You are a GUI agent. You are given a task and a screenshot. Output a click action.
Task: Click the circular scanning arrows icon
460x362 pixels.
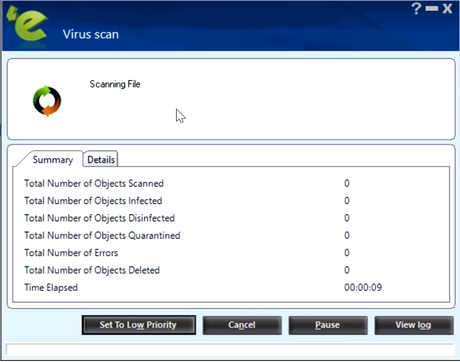pyautogui.click(x=47, y=101)
